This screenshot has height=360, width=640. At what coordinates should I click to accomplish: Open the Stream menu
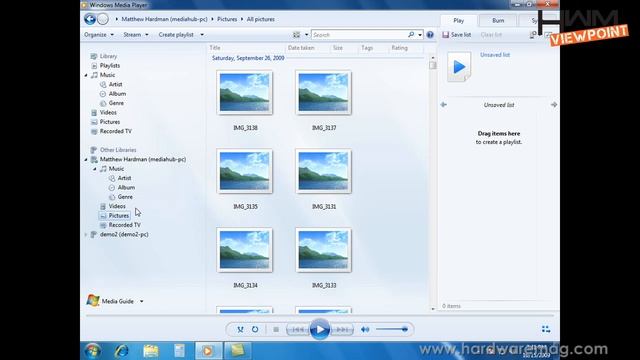pyautogui.click(x=136, y=35)
